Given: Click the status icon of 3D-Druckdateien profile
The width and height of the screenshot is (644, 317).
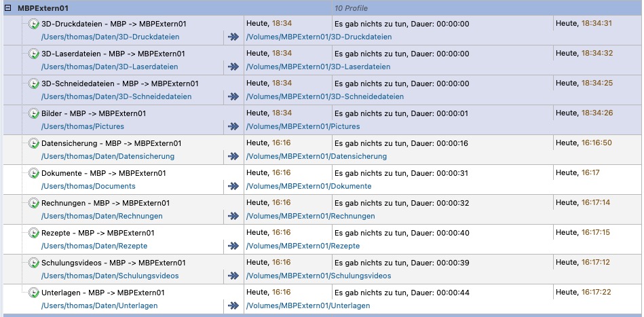Looking at the screenshot, I should click(x=34, y=24).
